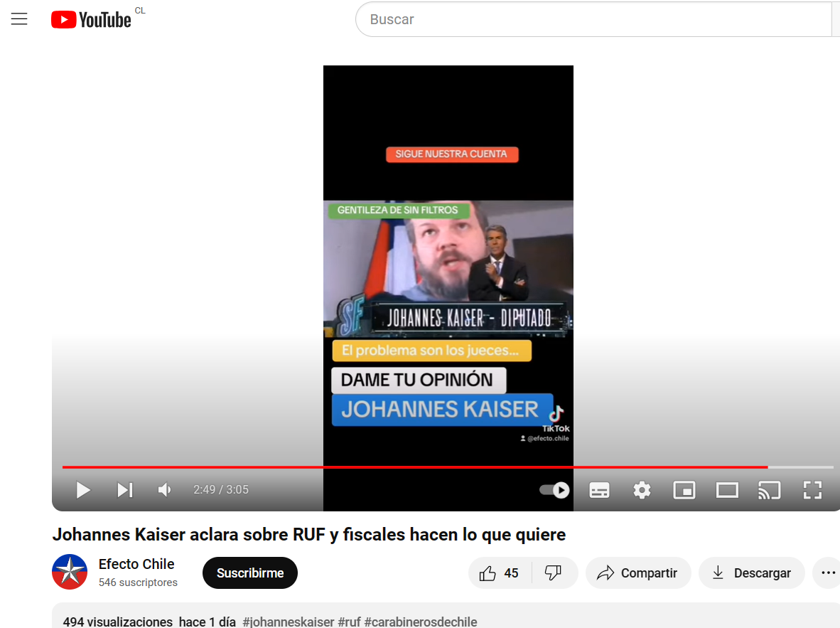Subscribe with the Suscribirme button
The image size is (840, 628).
pyautogui.click(x=250, y=573)
